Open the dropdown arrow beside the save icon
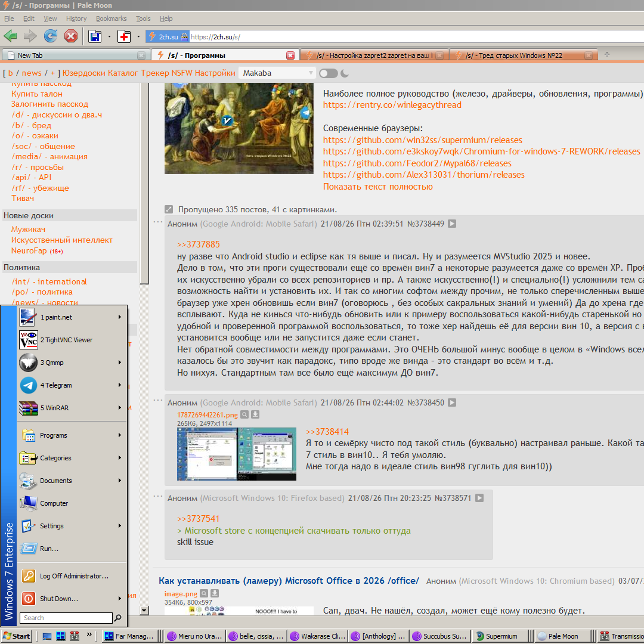Image resolution: width=644 pixels, height=644 pixels. click(109, 36)
